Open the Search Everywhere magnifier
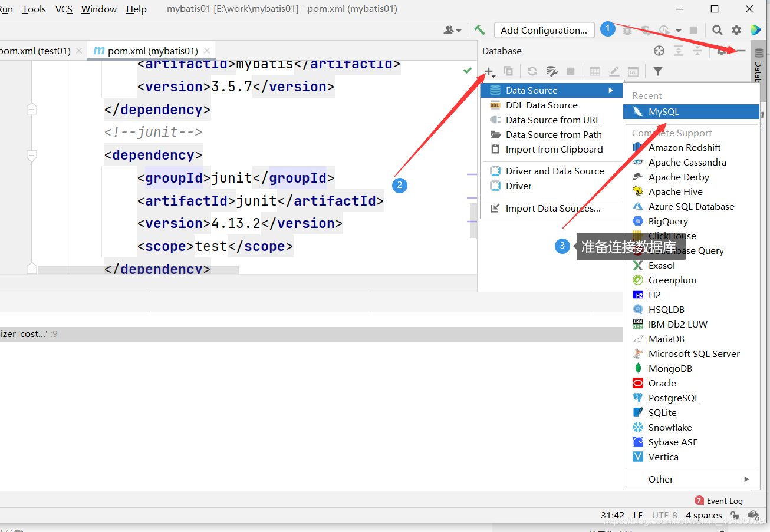Image resolution: width=770 pixels, height=532 pixels. (717, 30)
